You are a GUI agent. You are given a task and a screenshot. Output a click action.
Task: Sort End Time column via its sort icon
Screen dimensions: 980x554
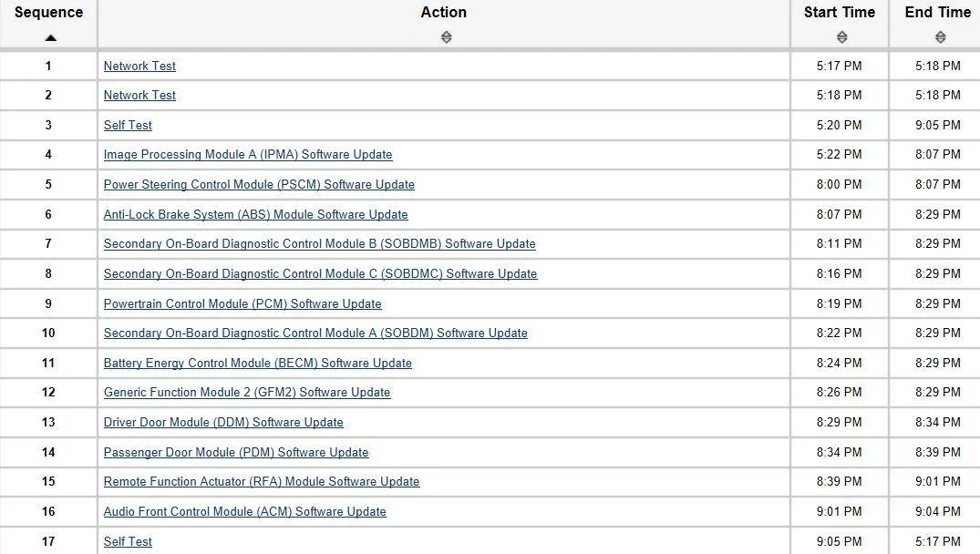[x=940, y=37]
